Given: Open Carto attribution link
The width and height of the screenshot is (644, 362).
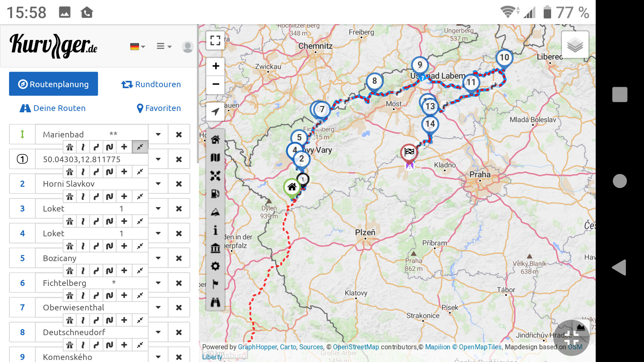Looking at the screenshot, I should coord(288,347).
